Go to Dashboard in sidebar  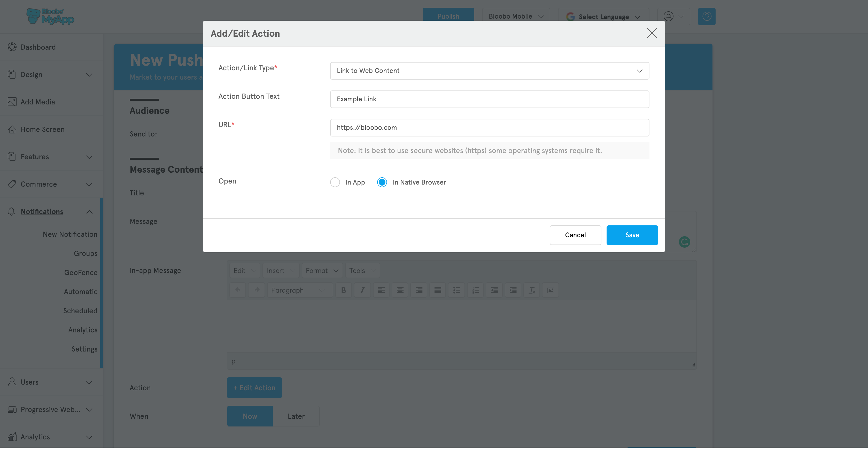coord(38,47)
